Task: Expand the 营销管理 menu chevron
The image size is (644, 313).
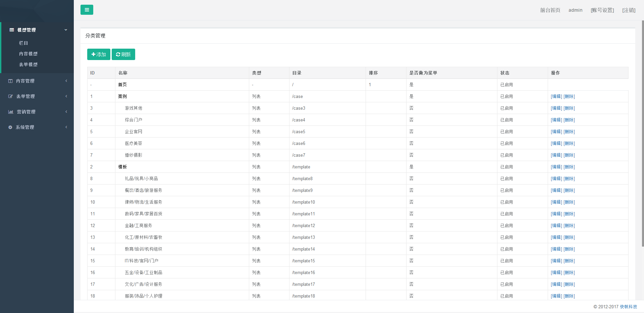Action: tap(66, 112)
